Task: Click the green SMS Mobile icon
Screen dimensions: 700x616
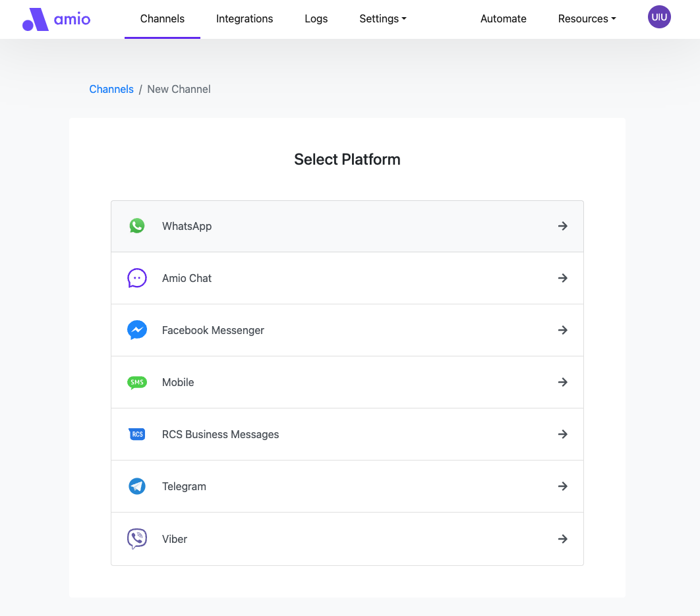Action: pos(137,382)
